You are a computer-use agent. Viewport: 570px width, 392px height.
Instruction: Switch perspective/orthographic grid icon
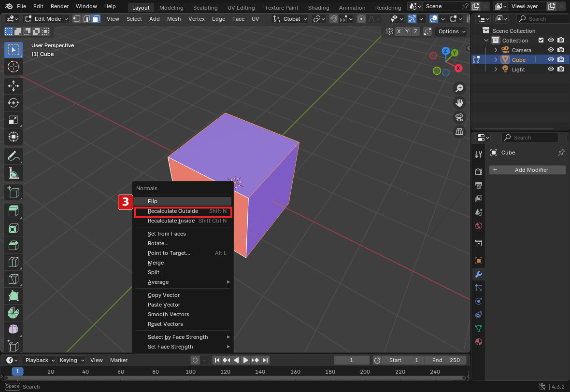(459, 131)
